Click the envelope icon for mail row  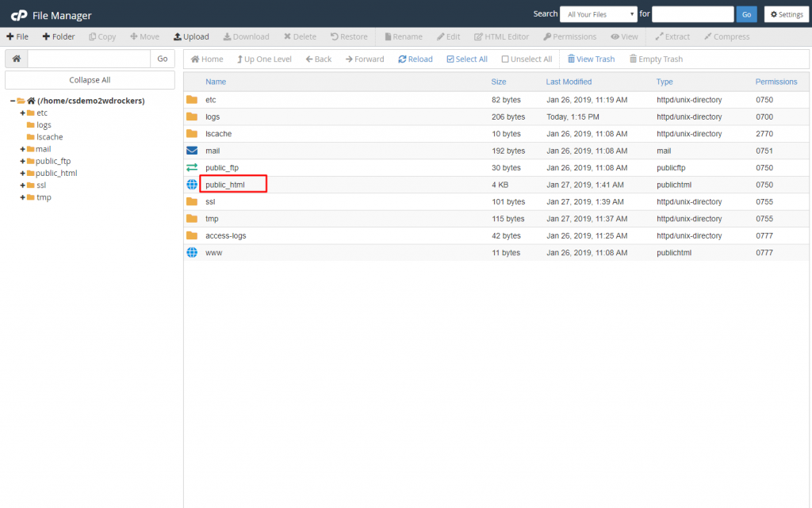click(x=191, y=151)
